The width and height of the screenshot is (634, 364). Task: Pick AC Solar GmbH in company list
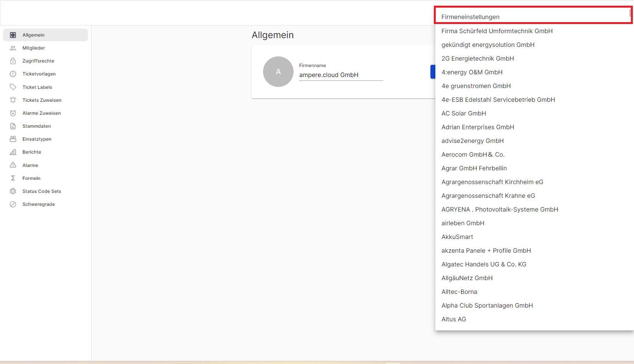pyautogui.click(x=464, y=113)
